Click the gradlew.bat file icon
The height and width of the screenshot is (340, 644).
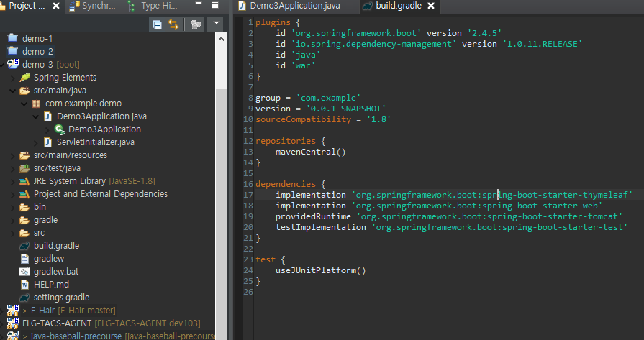pyautogui.click(x=24, y=272)
